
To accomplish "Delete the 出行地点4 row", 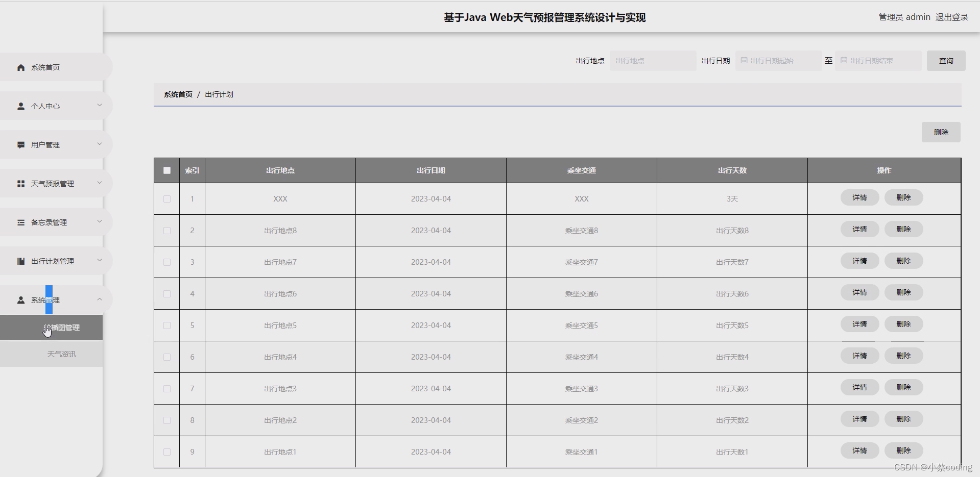I will [903, 356].
